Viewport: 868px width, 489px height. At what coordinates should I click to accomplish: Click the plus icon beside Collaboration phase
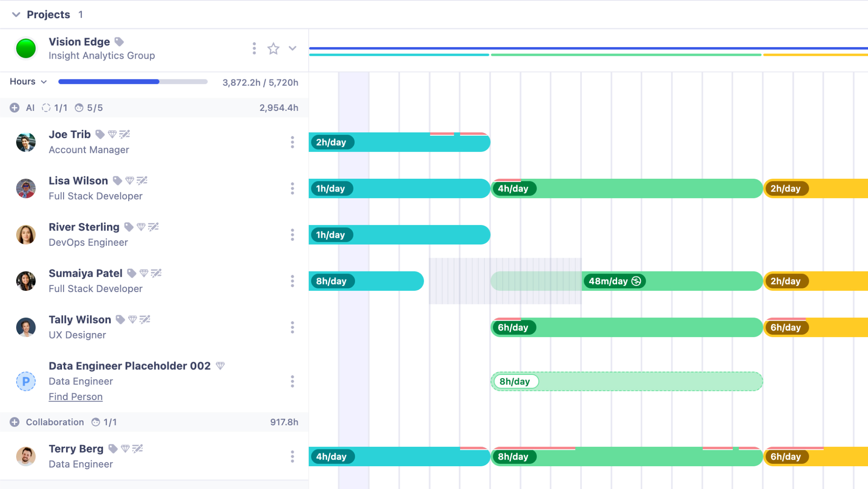14,422
